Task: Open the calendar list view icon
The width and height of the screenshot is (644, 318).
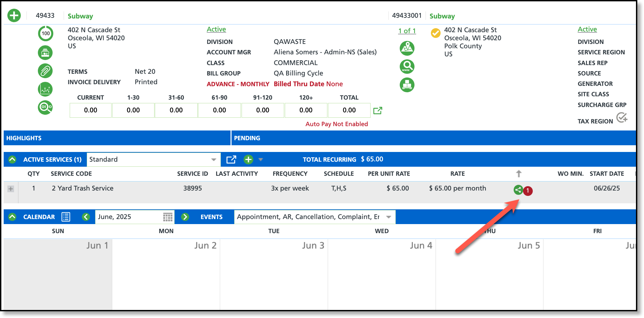Action: point(66,217)
